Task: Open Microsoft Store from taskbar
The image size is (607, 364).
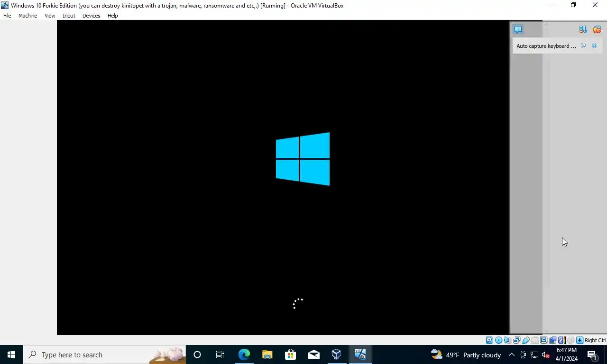Action: coord(290,355)
